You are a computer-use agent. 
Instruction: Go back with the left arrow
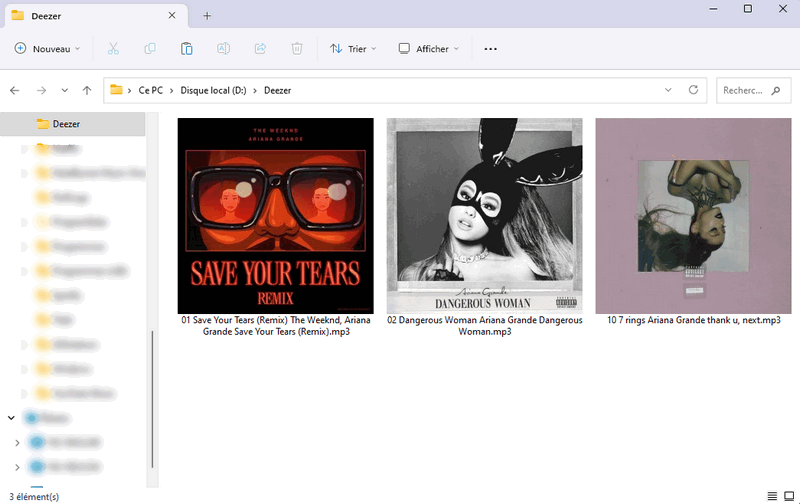click(15, 90)
